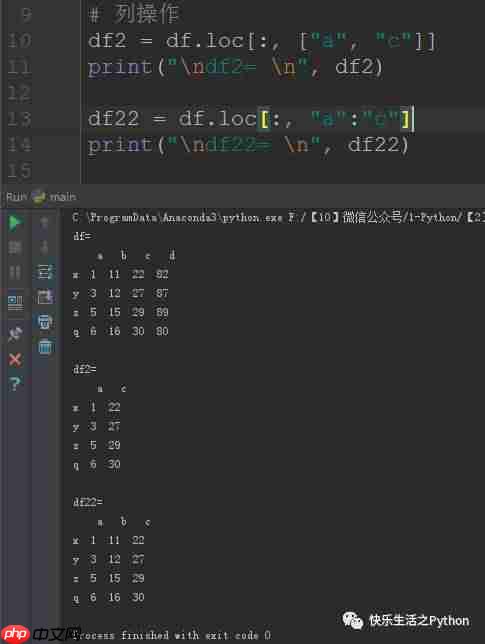Click column header b in df22 output
Image resolution: width=485 pixels, height=644 pixels.
(x=124, y=522)
